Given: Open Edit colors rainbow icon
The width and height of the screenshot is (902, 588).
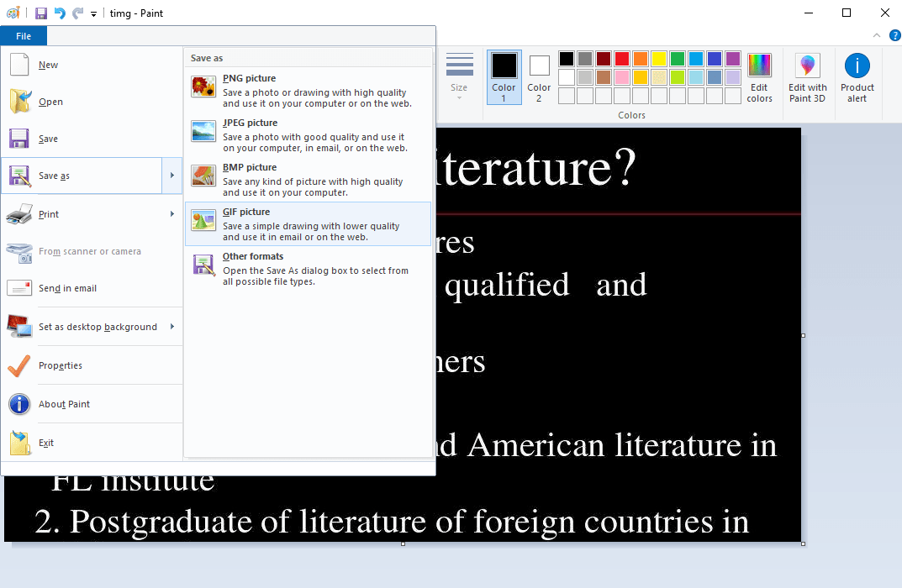Looking at the screenshot, I should click(x=759, y=65).
